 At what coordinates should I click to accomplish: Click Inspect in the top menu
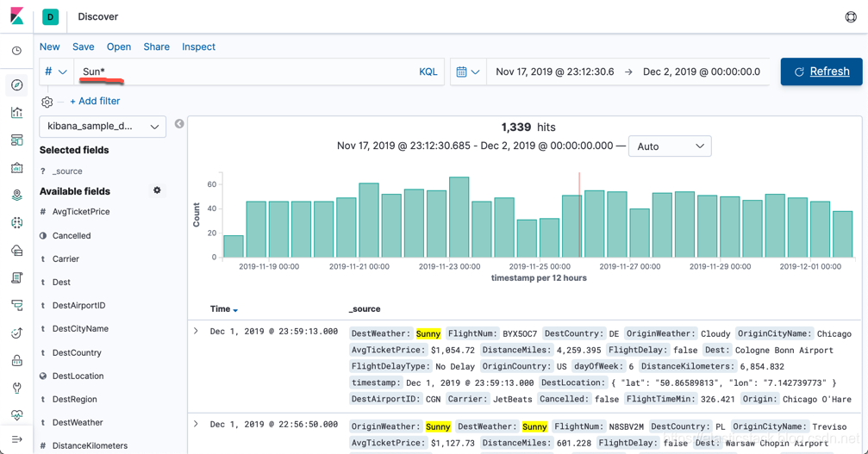point(199,47)
